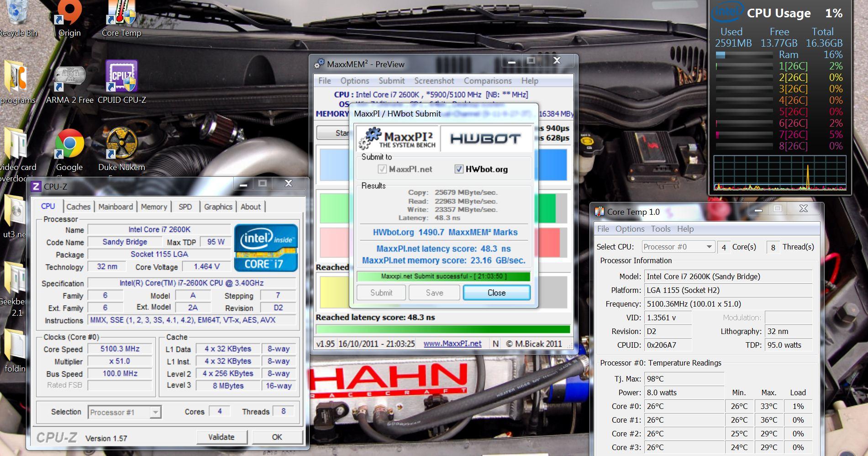The height and width of the screenshot is (456, 868).
Task: Toggle the HWbot.org submit checkbox
Action: pyautogui.click(x=459, y=170)
